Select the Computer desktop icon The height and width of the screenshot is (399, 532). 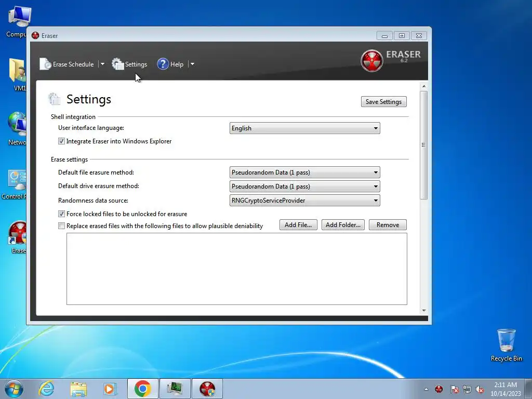pyautogui.click(x=16, y=22)
